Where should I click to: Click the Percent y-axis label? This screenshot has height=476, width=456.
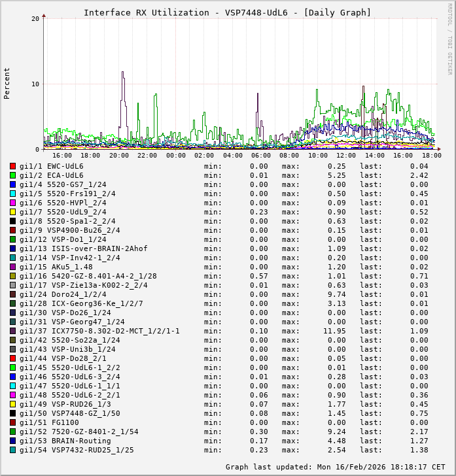[7, 83]
